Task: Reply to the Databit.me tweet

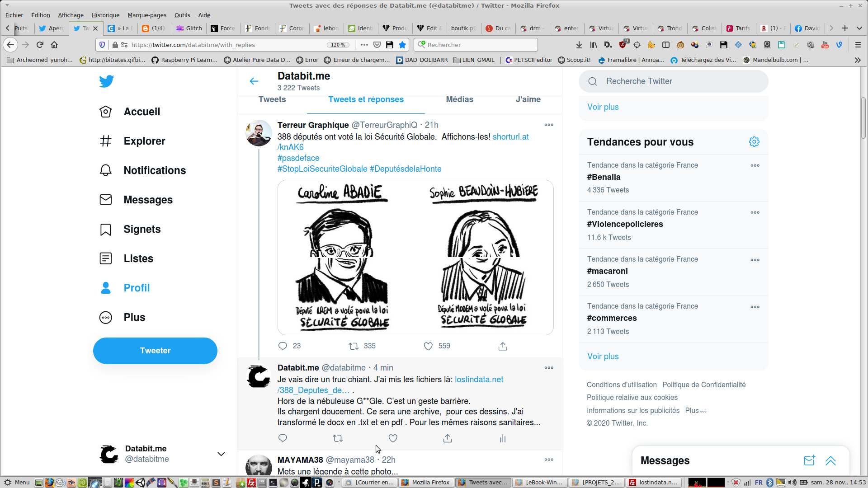Action: coord(283,438)
